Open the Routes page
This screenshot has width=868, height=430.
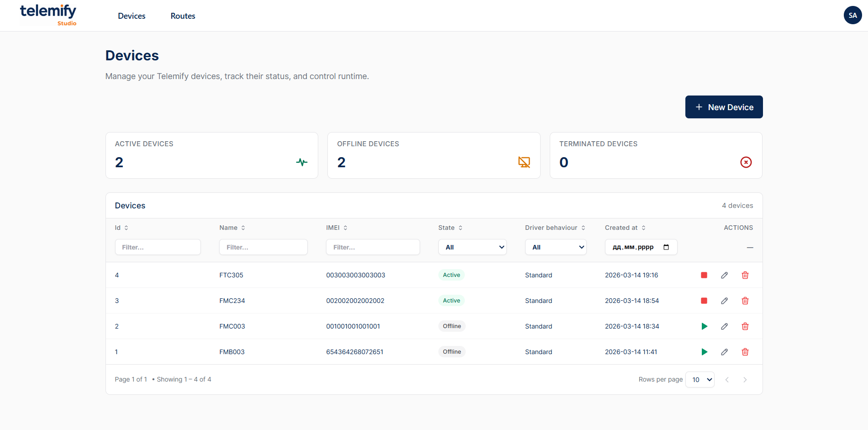point(183,16)
